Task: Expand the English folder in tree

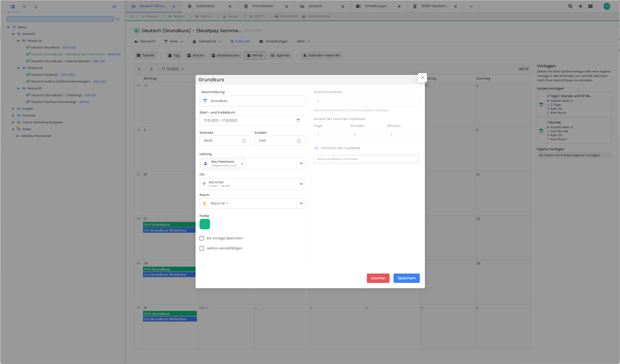Action: [13, 109]
